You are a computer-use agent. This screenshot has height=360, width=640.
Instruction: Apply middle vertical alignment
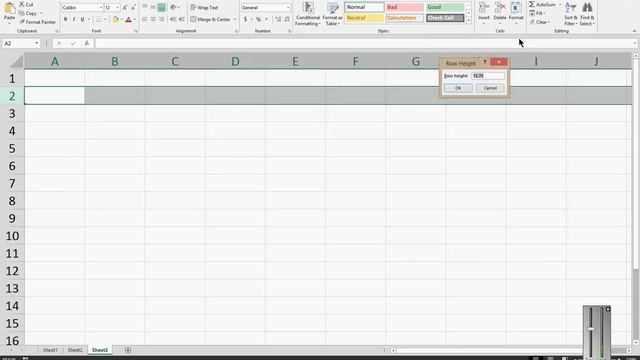153,7
